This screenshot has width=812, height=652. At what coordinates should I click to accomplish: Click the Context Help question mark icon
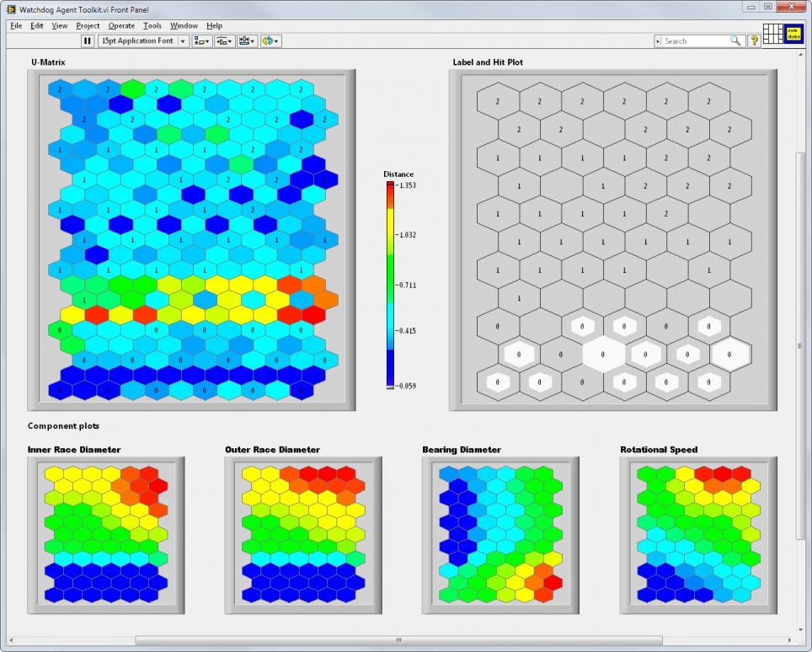click(752, 40)
